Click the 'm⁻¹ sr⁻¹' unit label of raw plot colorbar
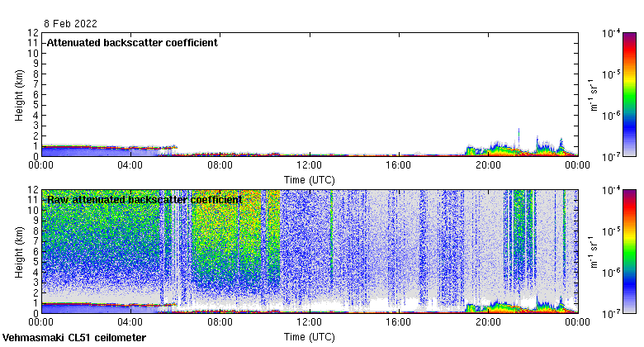 (x=594, y=252)
